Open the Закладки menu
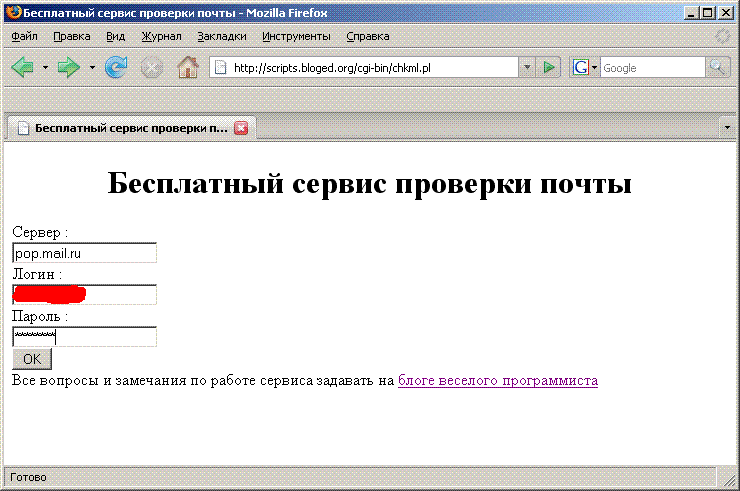The width and height of the screenshot is (740, 491). 221,36
